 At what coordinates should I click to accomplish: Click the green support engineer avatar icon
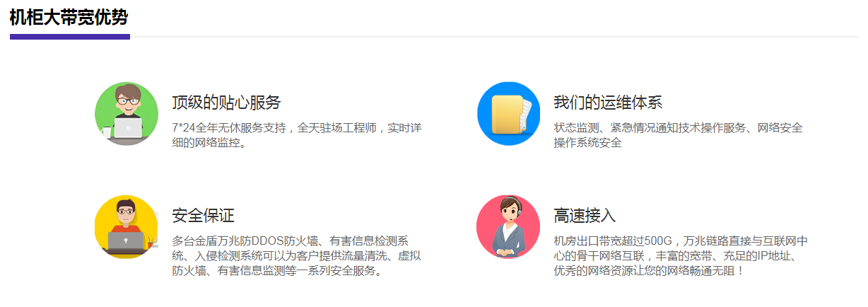(127, 113)
